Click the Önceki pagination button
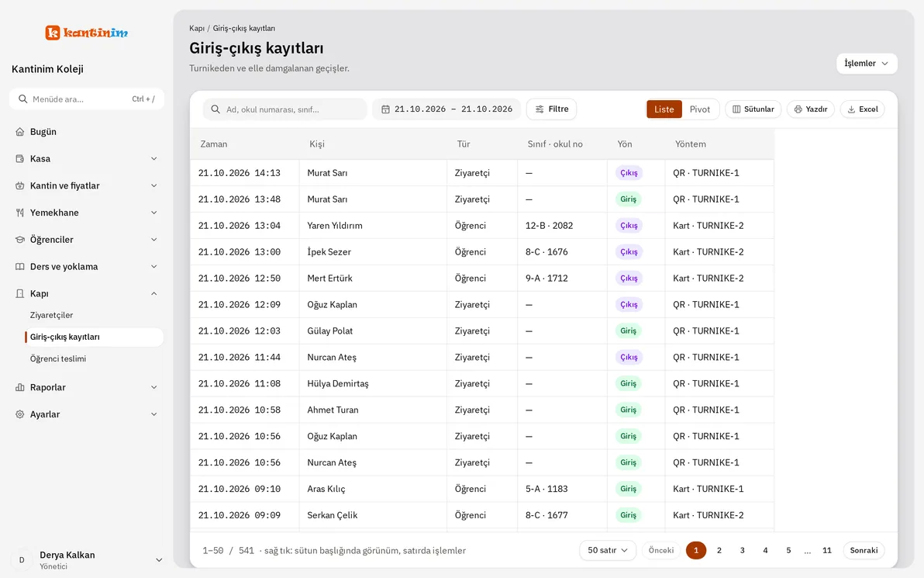924x578 pixels. click(661, 550)
